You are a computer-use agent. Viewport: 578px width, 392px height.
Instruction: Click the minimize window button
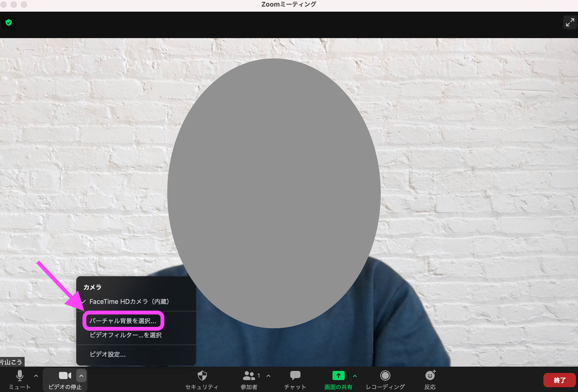pyautogui.click(x=14, y=5)
